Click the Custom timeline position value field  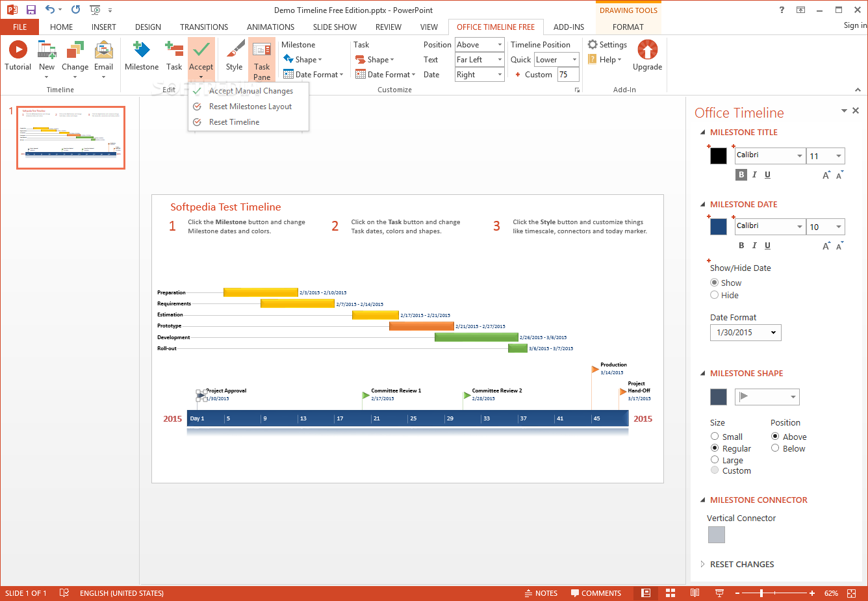coord(568,75)
